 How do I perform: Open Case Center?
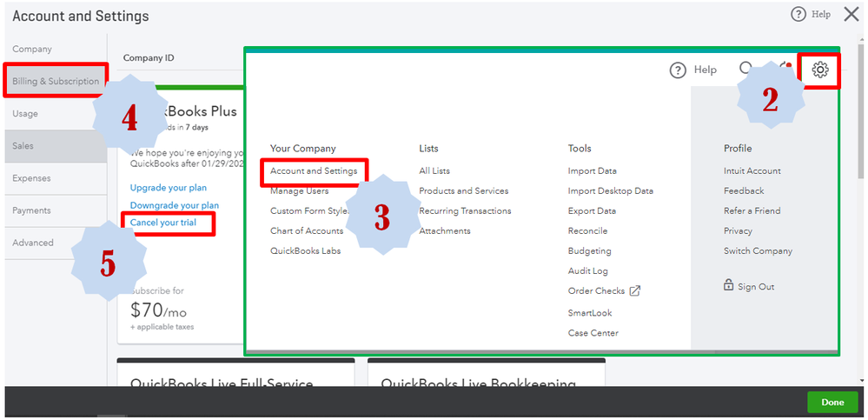click(x=593, y=333)
